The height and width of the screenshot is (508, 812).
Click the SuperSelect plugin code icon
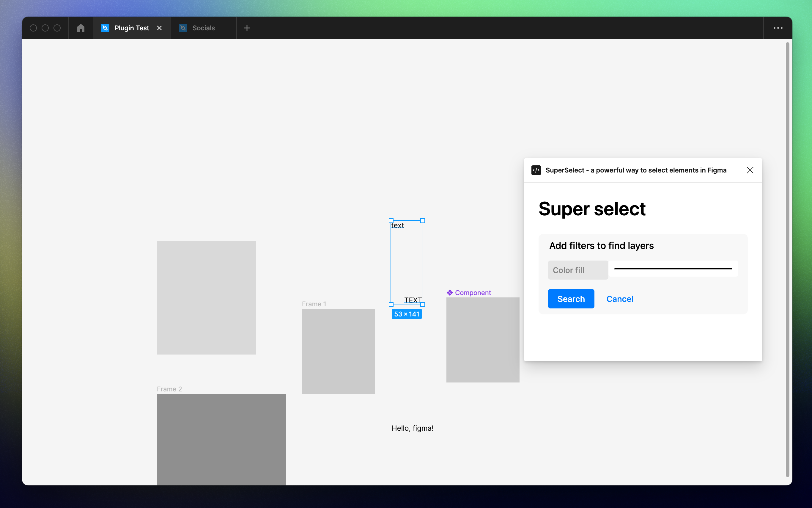pyautogui.click(x=536, y=170)
